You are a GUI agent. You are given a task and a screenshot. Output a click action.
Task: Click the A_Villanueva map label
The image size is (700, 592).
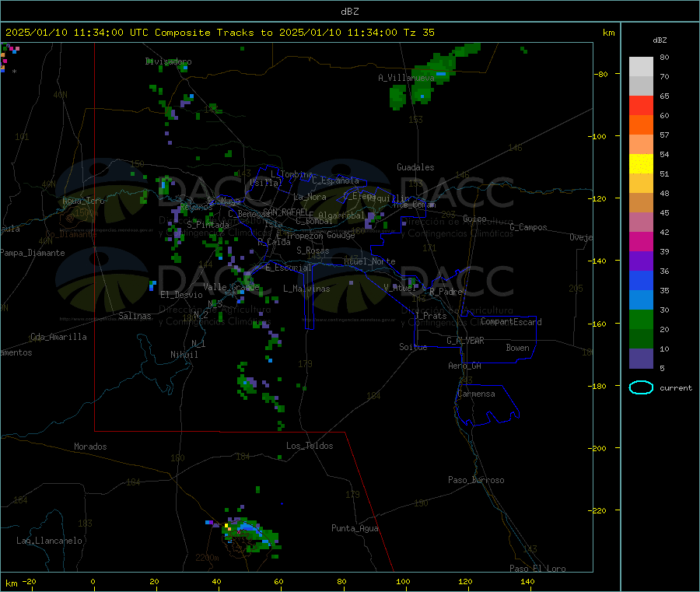point(406,78)
